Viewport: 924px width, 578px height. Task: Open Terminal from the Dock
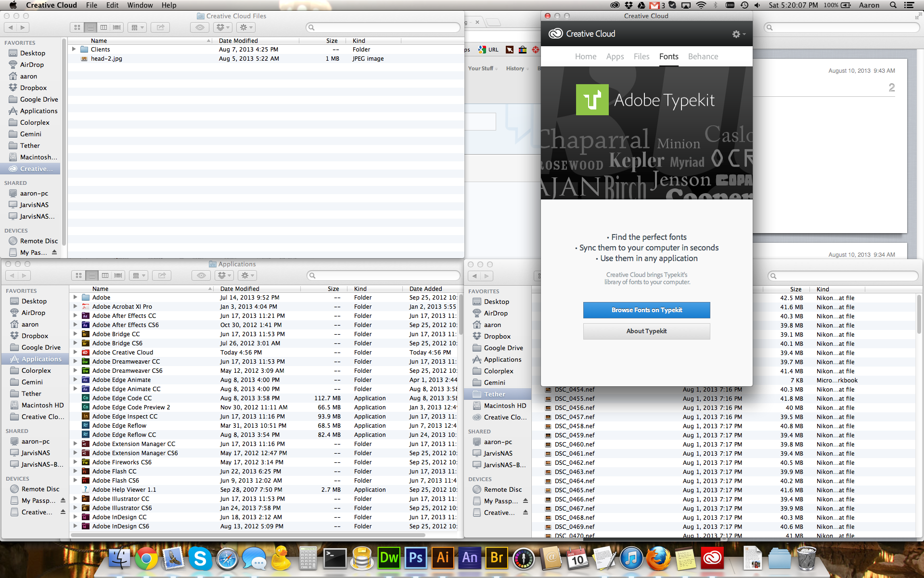click(334, 558)
